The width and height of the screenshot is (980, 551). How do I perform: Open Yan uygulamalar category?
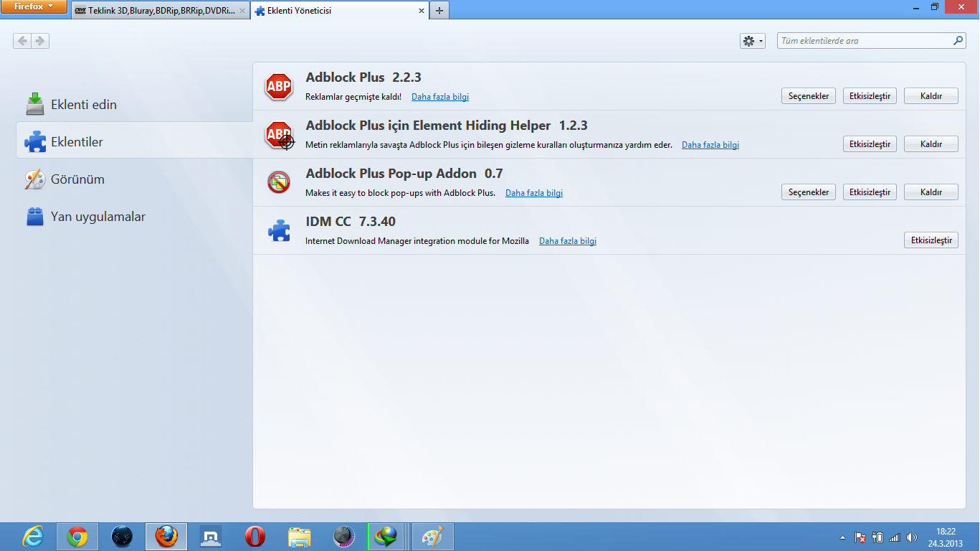(x=135, y=217)
